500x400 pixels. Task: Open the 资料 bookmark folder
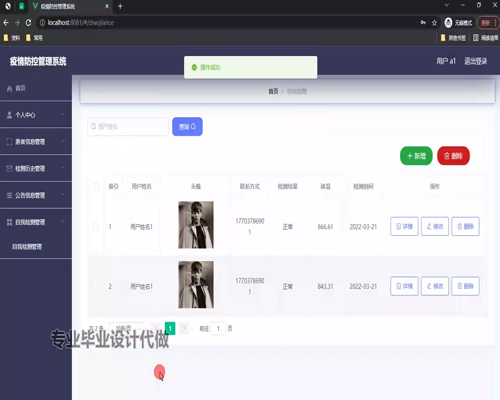12,38
